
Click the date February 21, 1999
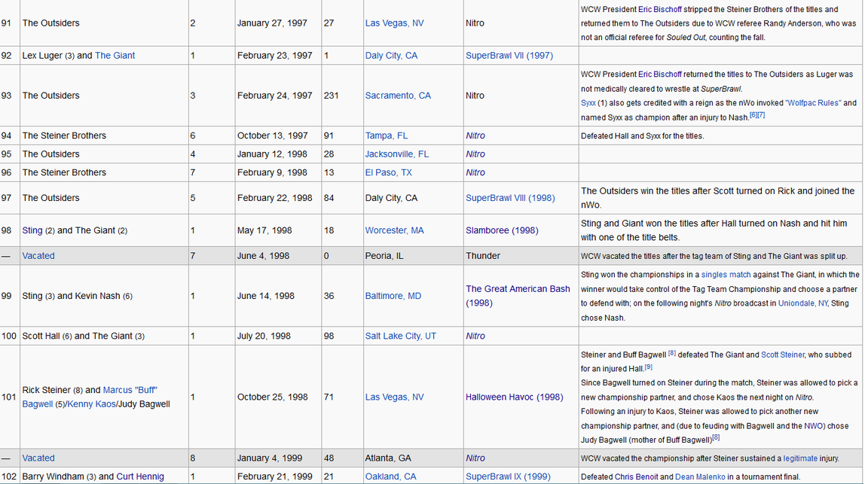tap(274, 476)
